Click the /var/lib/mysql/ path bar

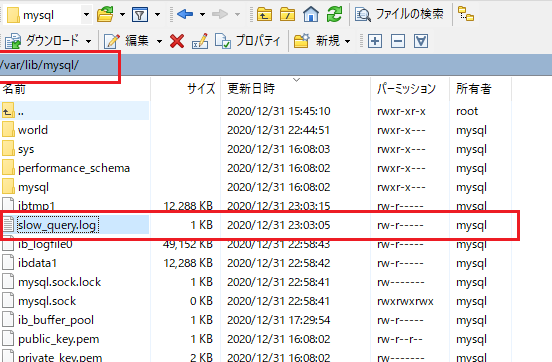click(276, 65)
